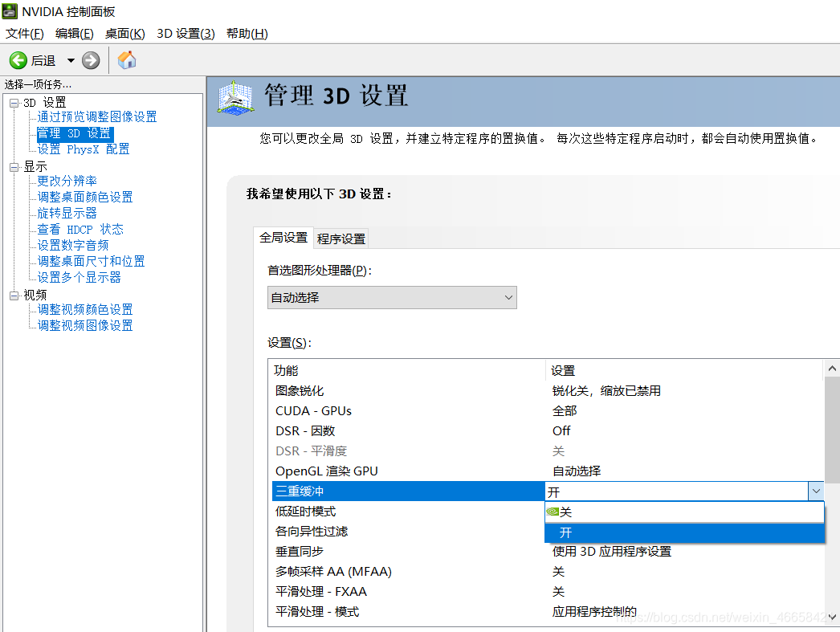Open the 桌面(K) menu
Screen dimensions: 840x632
pos(124,34)
